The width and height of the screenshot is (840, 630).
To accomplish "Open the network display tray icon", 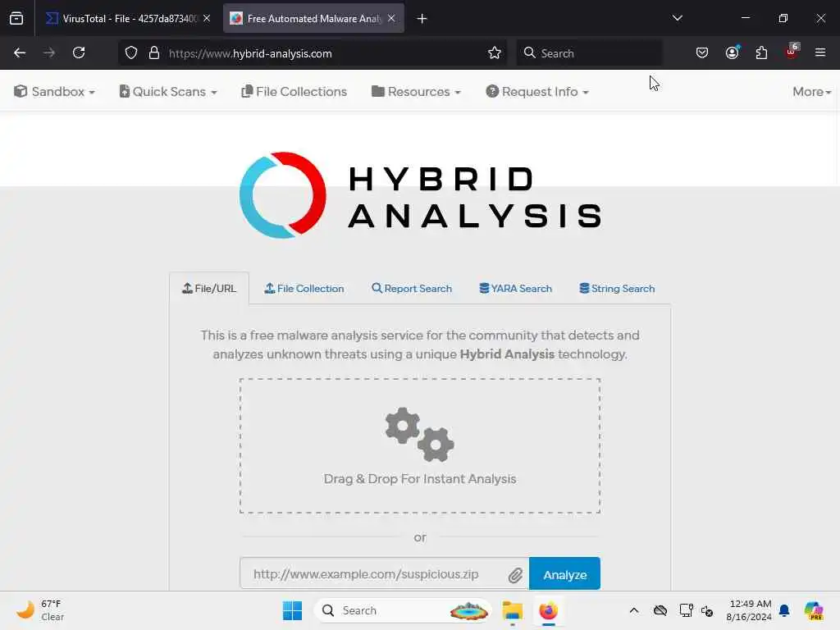I will (x=687, y=610).
